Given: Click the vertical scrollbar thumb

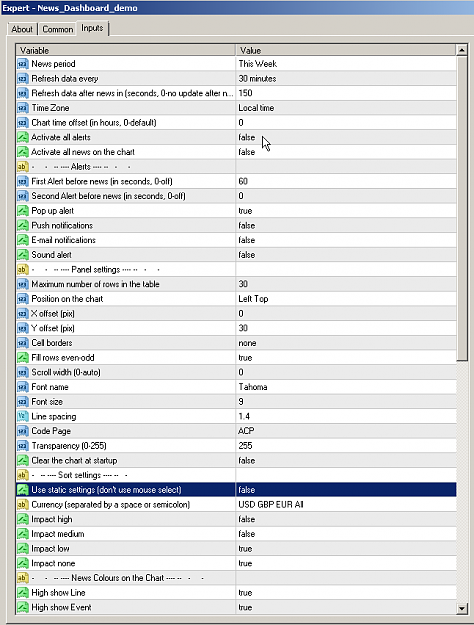Looking at the screenshot, I should (x=462, y=208).
